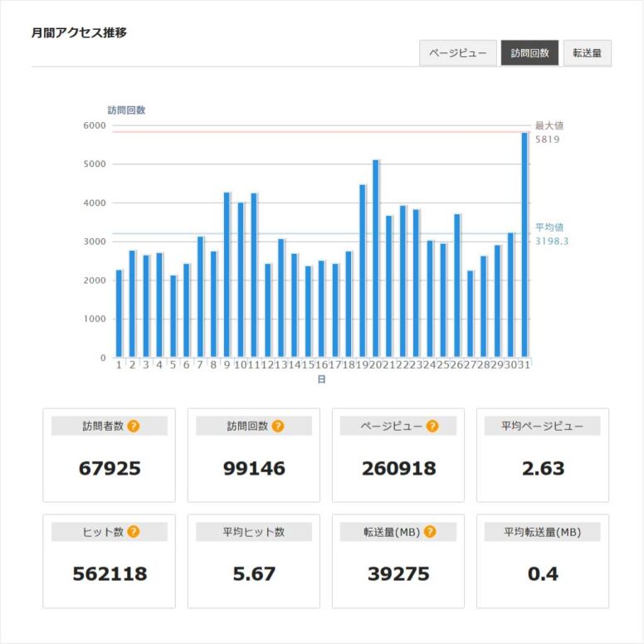
Task: Select the day 20 bar in the chart
Action: tap(375, 258)
